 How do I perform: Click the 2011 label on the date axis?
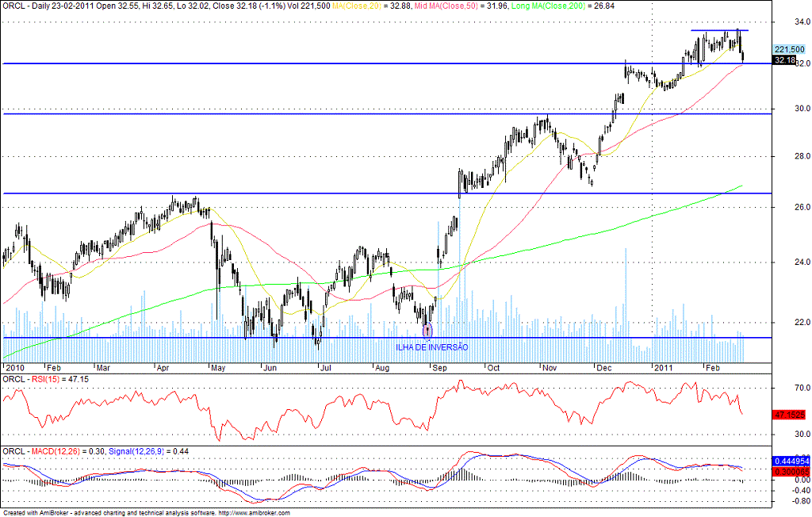coord(664,368)
